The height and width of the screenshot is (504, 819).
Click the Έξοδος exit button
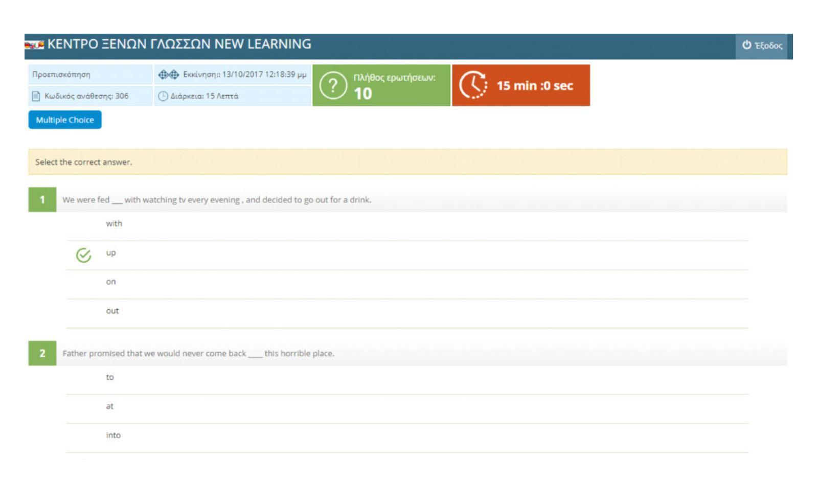[763, 45]
